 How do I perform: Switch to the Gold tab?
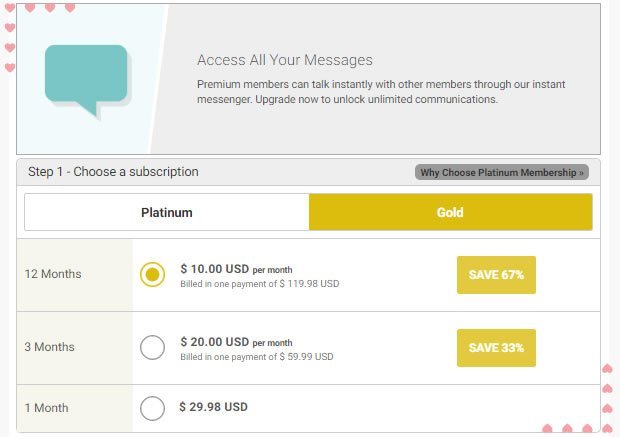[450, 212]
